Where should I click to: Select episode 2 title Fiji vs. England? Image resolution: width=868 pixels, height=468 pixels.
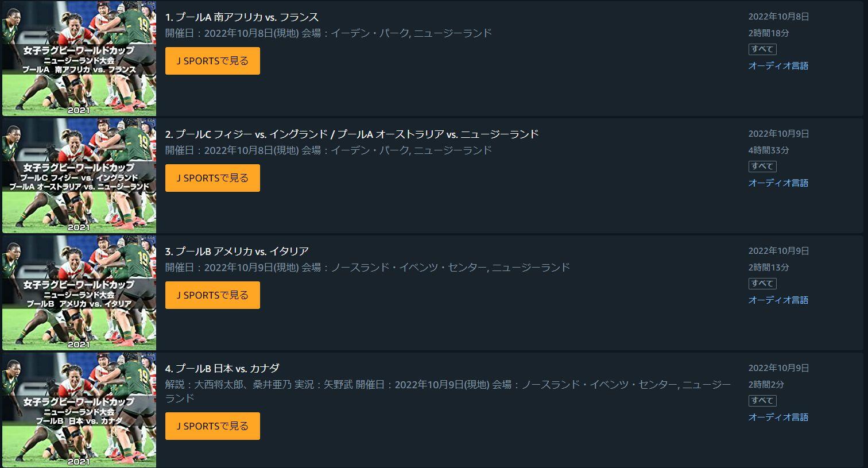[351, 134]
